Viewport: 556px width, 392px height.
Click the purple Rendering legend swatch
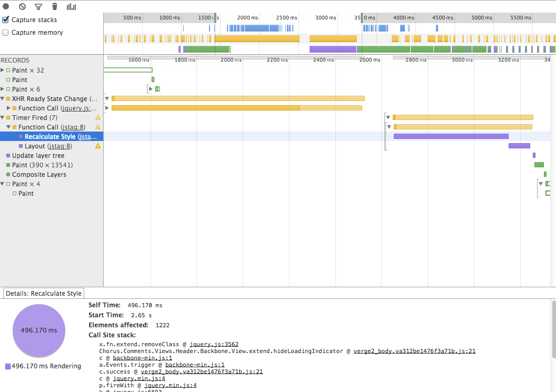8,366
